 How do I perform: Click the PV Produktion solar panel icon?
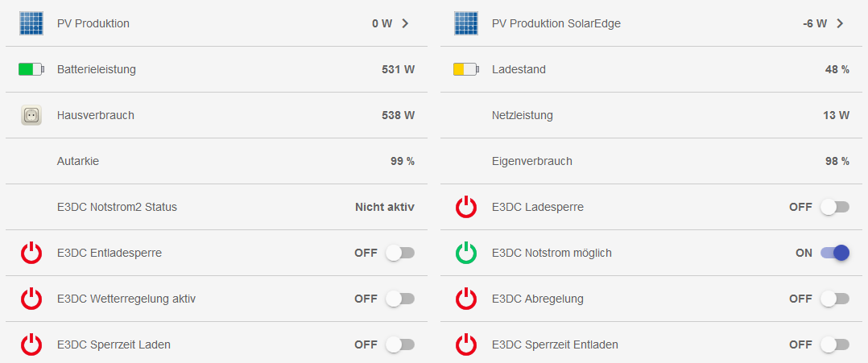click(31, 23)
